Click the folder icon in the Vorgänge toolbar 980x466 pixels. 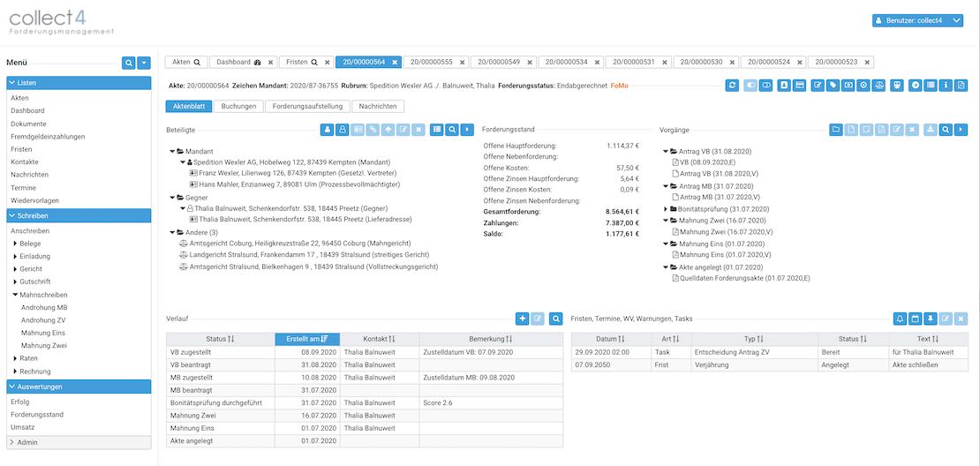836,130
